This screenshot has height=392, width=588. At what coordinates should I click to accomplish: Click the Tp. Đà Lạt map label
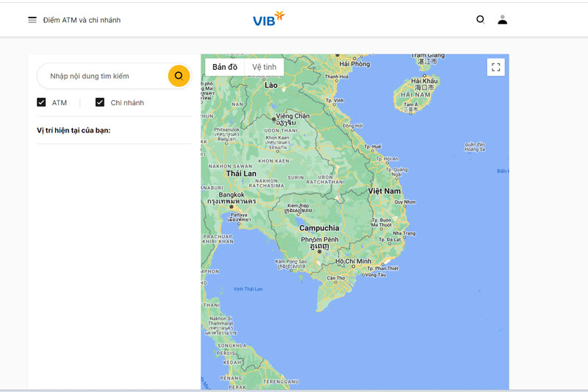coord(390,239)
